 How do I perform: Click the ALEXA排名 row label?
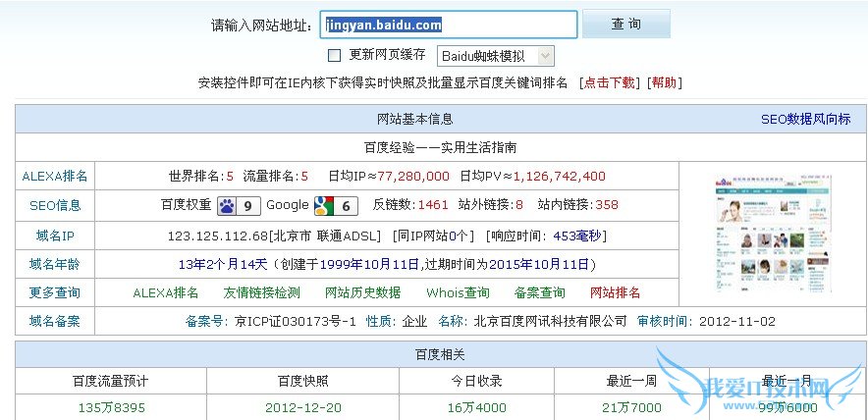click(x=55, y=177)
